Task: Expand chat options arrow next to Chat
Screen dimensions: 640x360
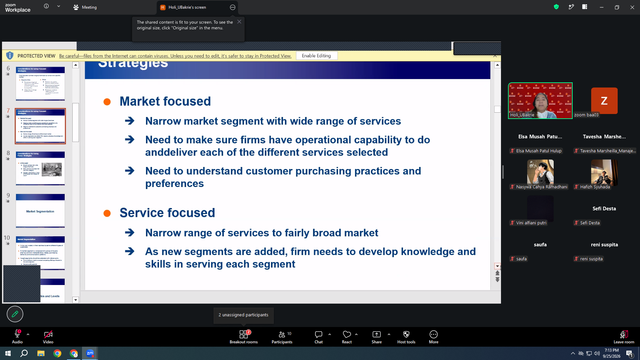Action: (329, 334)
